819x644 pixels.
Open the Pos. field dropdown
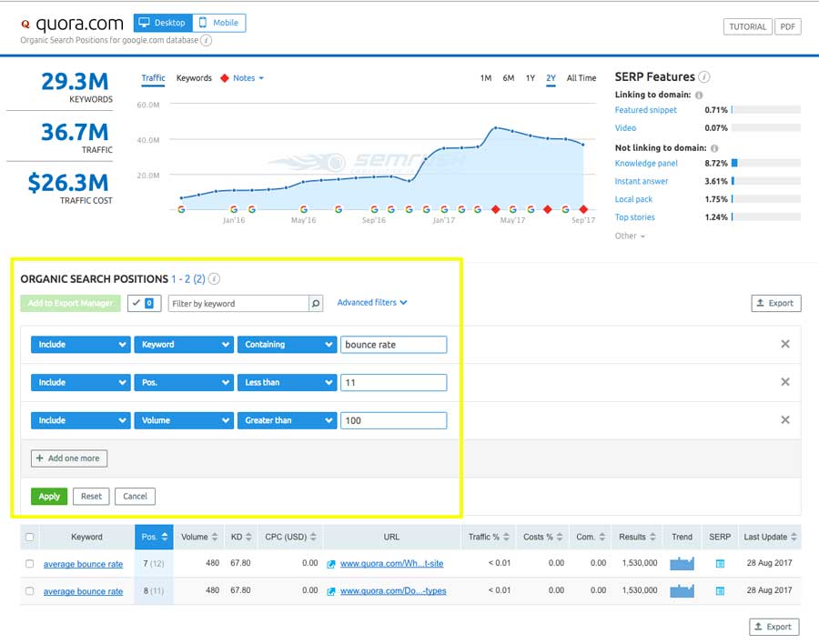click(183, 382)
